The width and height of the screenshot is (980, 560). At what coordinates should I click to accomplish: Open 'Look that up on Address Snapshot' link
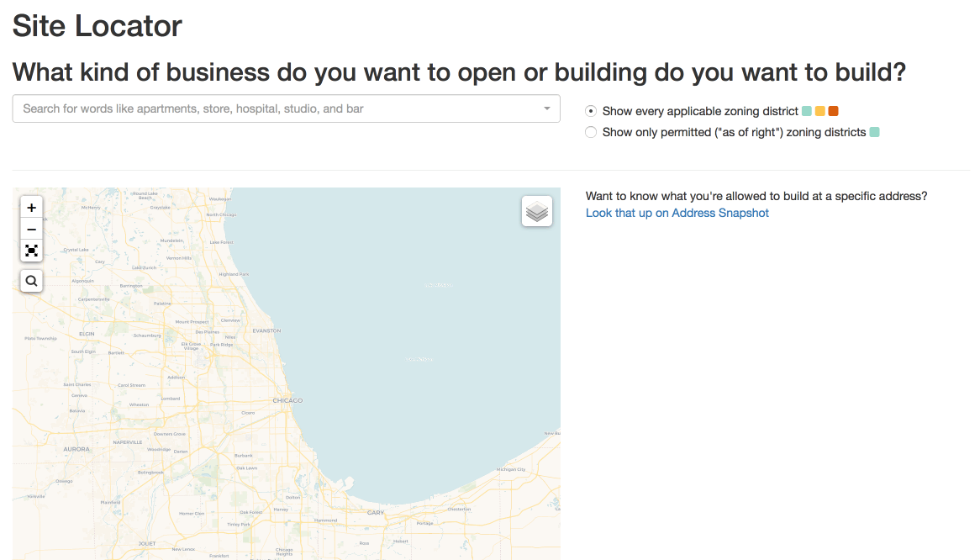pyautogui.click(x=677, y=213)
